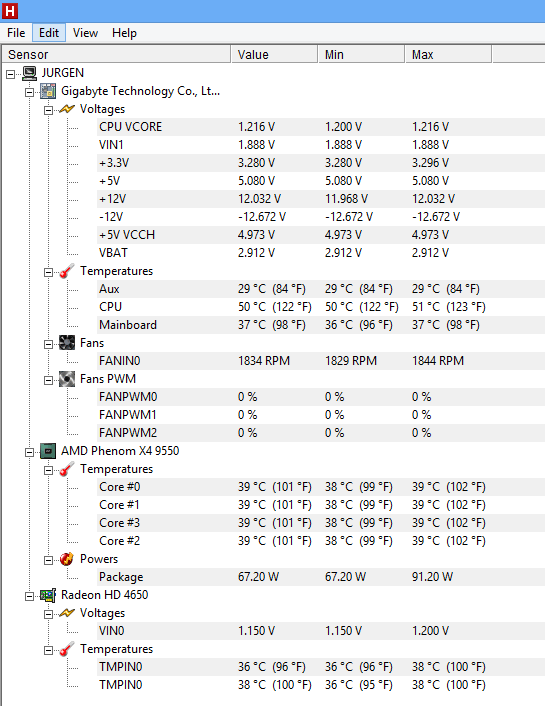This screenshot has width=545, height=706.
Task: Select the JURGEN computer icon
Action: 30,73
